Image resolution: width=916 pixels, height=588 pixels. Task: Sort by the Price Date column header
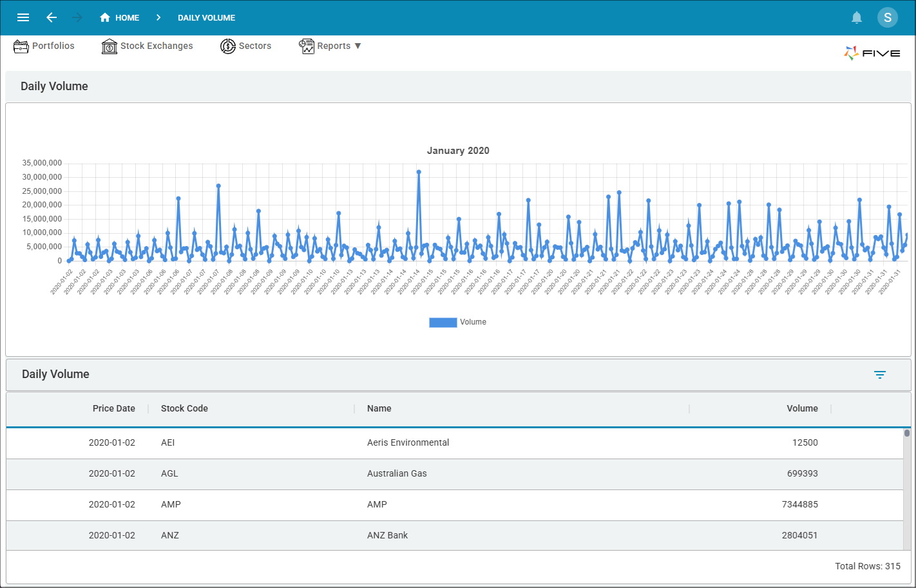pyautogui.click(x=114, y=408)
